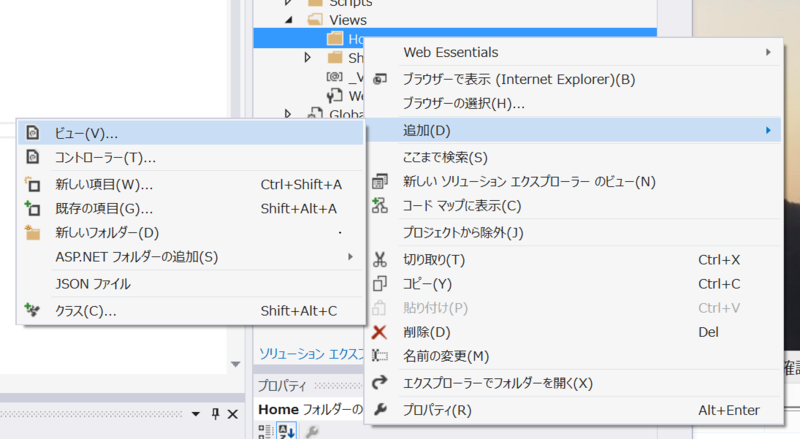800x439 pixels.
Task: Click the new folder icon beside 新しいフォルダー
Action: (x=33, y=233)
